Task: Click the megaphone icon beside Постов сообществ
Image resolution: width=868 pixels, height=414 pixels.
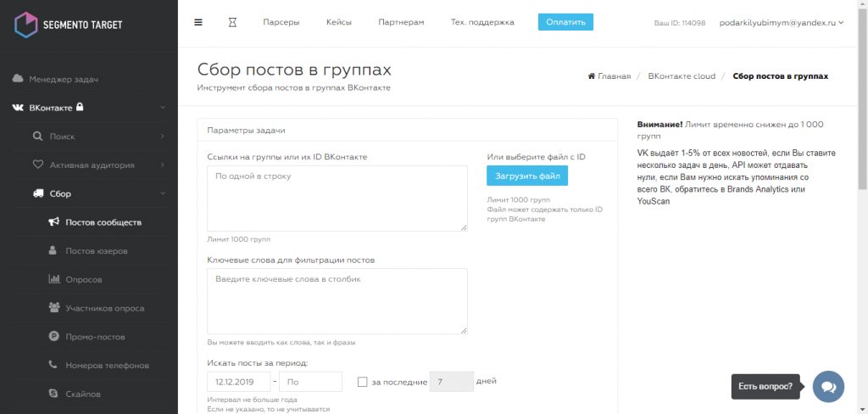Action: click(53, 222)
